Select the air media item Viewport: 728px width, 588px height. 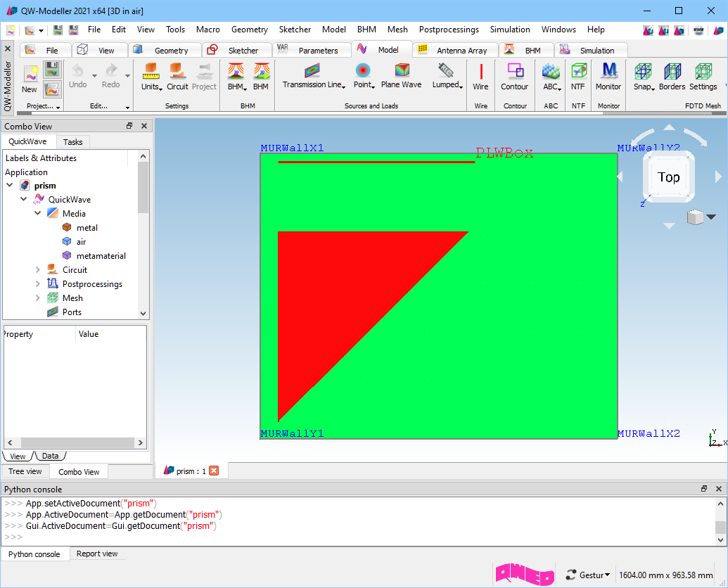(81, 242)
